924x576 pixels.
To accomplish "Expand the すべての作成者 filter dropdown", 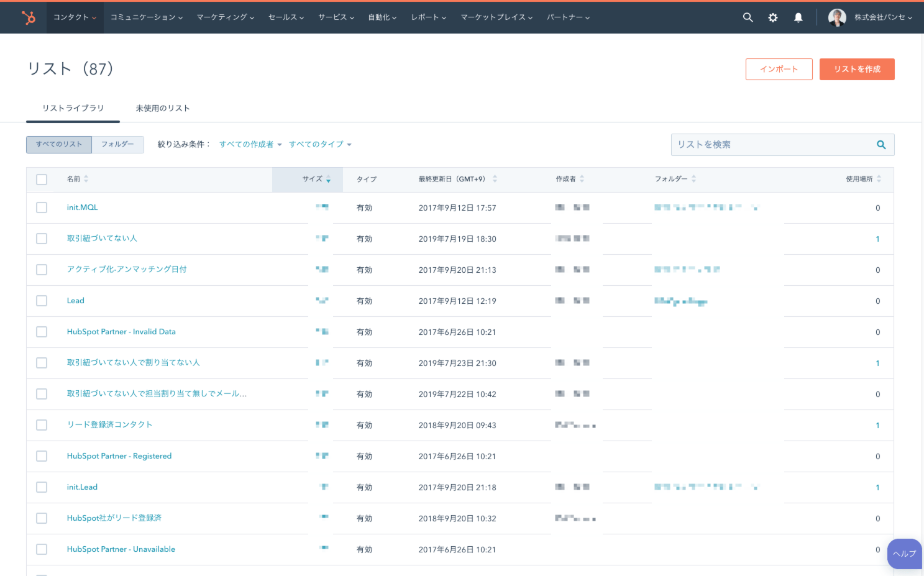I will coord(250,145).
